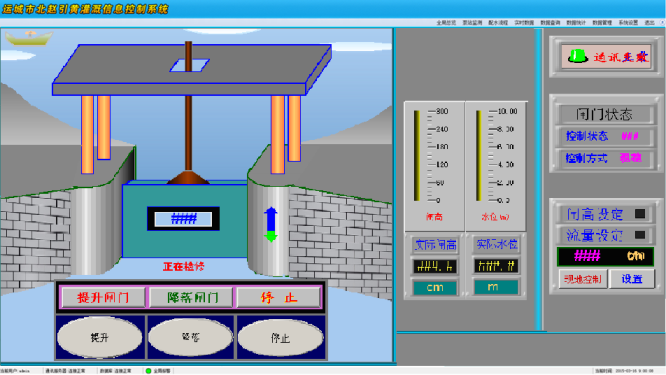
Task: Click the green 通讯 status lamp icon
Action: point(578,56)
